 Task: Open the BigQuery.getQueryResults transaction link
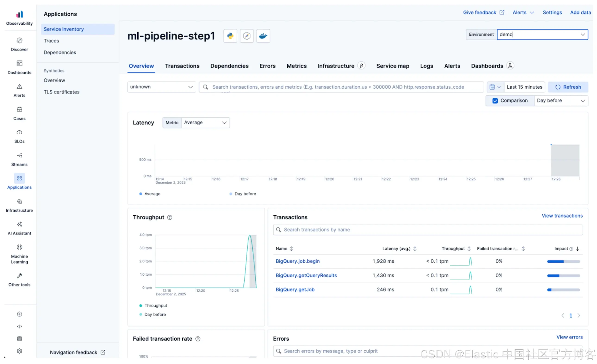tap(306, 275)
